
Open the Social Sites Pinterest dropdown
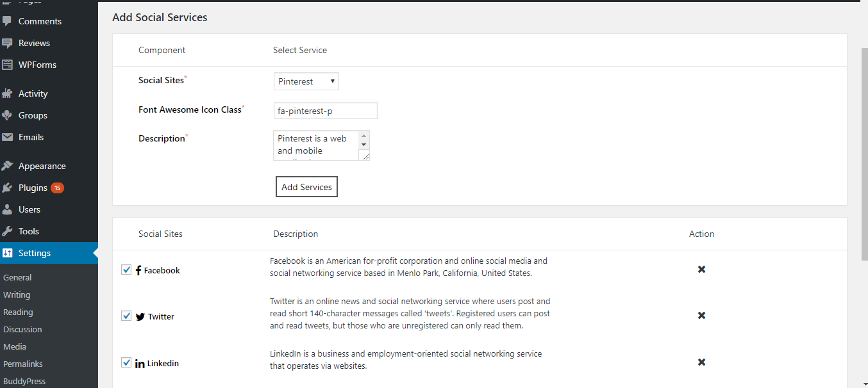pos(306,81)
